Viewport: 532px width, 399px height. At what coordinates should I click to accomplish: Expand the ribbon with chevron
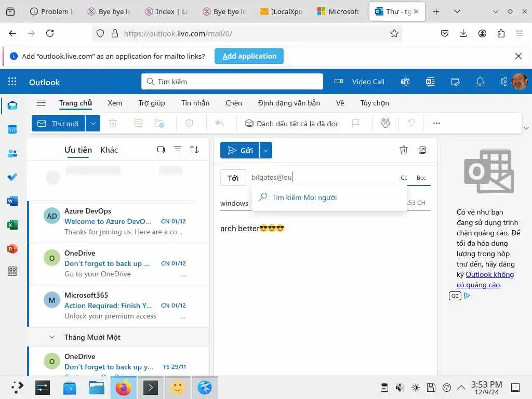526,128
